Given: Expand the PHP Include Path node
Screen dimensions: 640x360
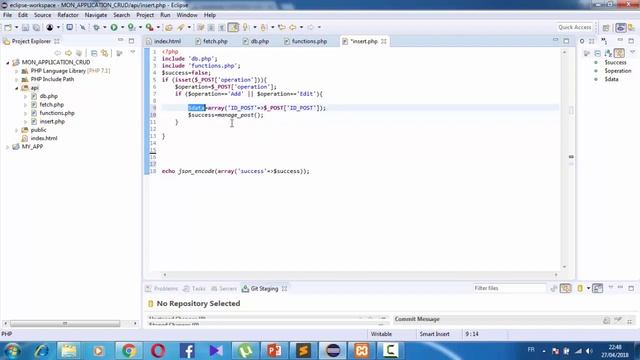Looking at the screenshot, I should click(17, 79).
